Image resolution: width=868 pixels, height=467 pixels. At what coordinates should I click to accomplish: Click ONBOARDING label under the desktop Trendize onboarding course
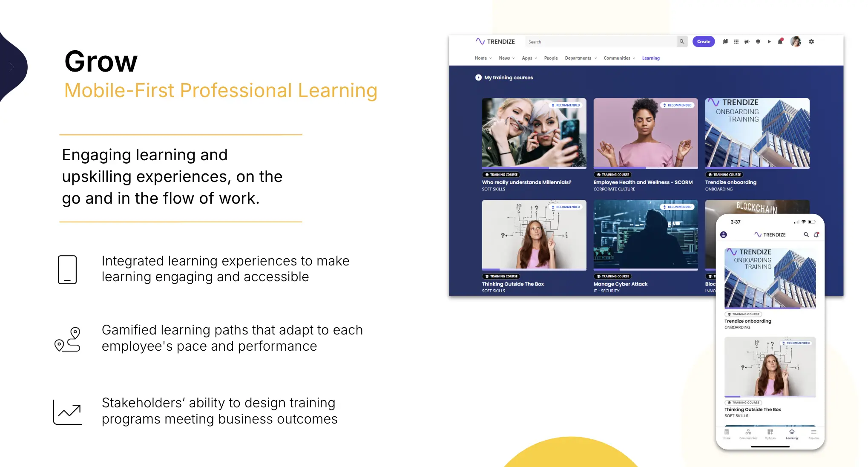pos(719,189)
